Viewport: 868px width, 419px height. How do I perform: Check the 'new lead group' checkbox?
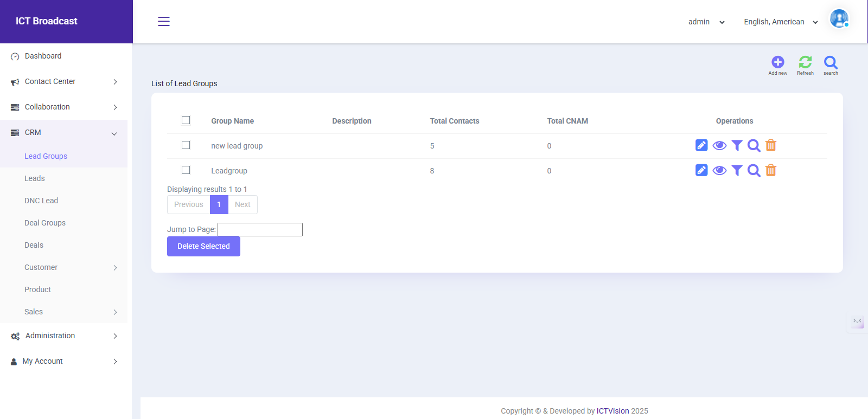coord(186,145)
